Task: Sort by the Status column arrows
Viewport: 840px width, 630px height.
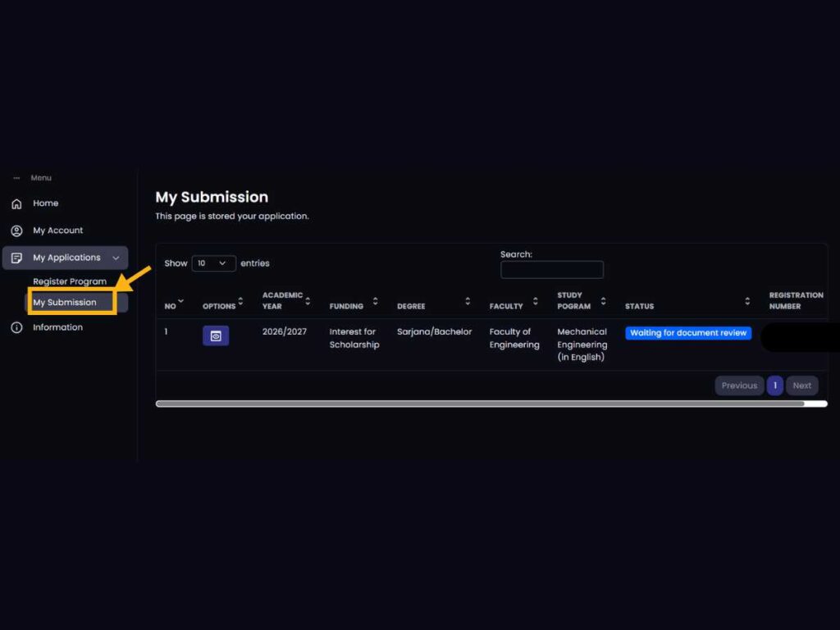Action: pos(747,301)
